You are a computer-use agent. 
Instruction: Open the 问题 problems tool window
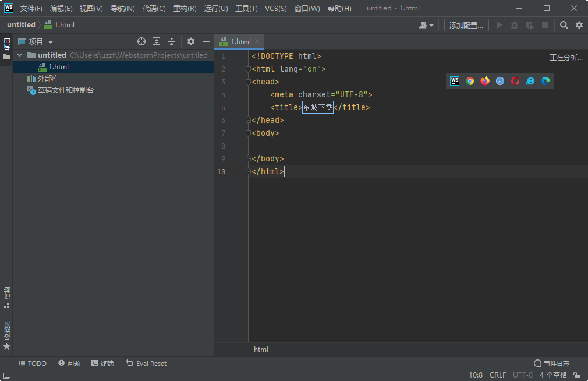click(x=69, y=364)
